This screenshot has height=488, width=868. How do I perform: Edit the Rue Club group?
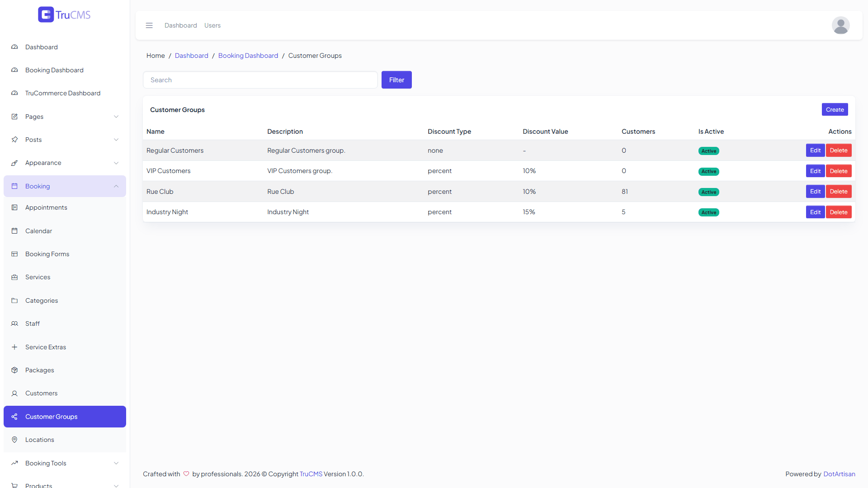pyautogui.click(x=815, y=192)
